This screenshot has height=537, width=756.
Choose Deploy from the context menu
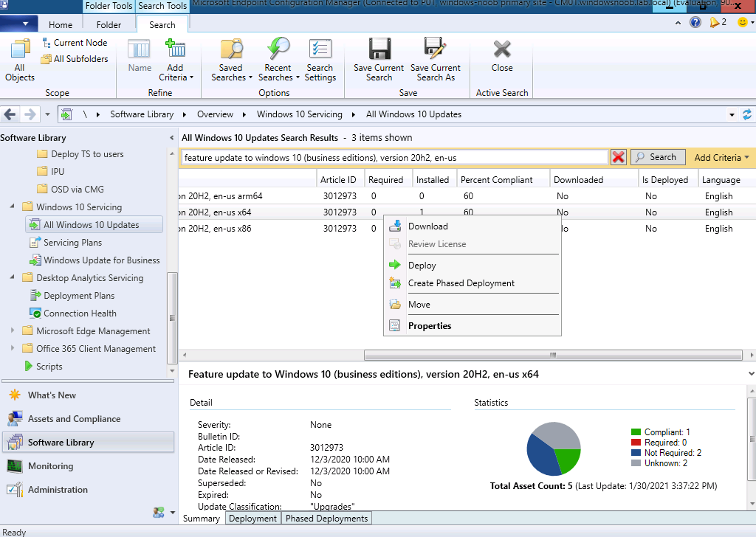[x=472, y=266]
